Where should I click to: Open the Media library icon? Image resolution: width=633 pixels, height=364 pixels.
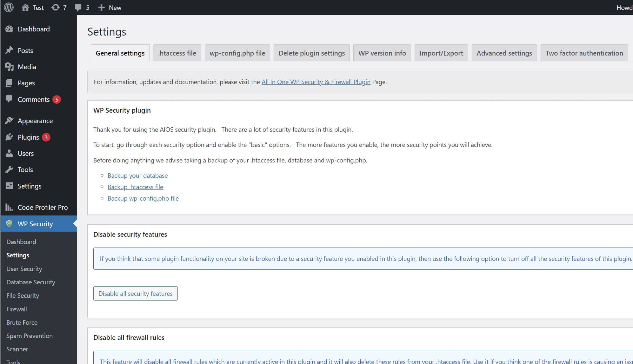[x=9, y=67]
